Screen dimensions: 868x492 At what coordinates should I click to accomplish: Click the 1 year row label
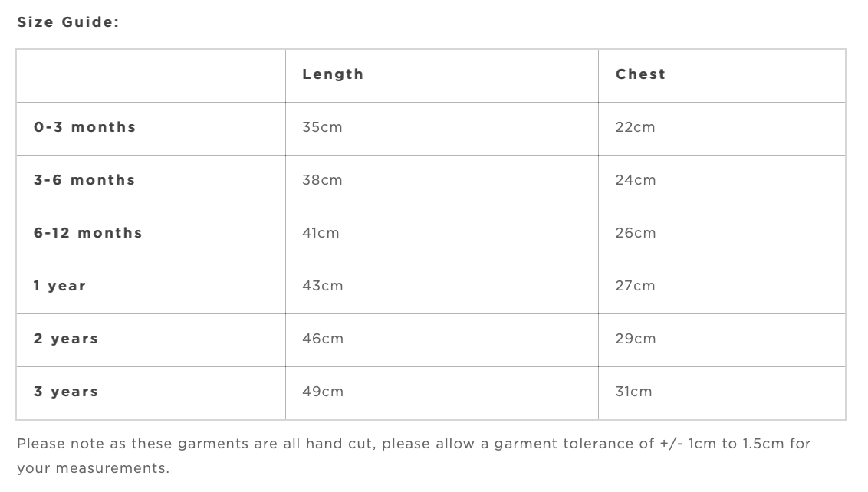(60, 286)
